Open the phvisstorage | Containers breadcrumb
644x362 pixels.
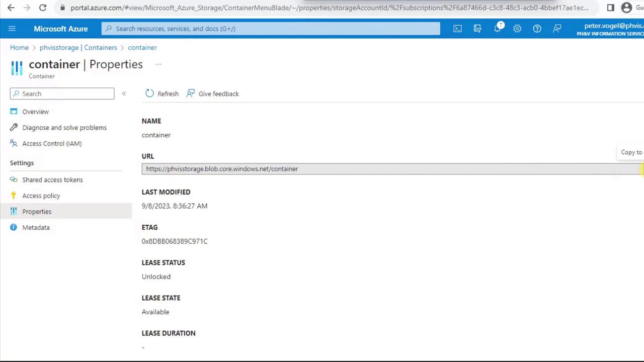(x=78, y=47)
